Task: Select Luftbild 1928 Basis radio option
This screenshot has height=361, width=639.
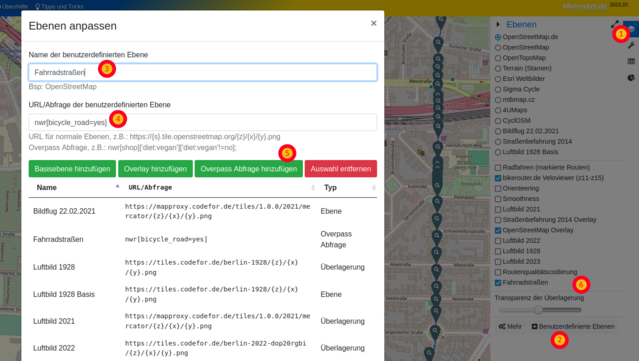Action: pos(498,152)
